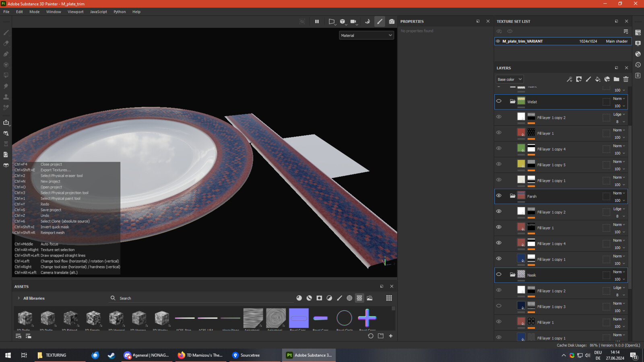Open Texture Set List settings menu icon
The width and height of the screenshot is (644, 362).
[x=626, y=31]
